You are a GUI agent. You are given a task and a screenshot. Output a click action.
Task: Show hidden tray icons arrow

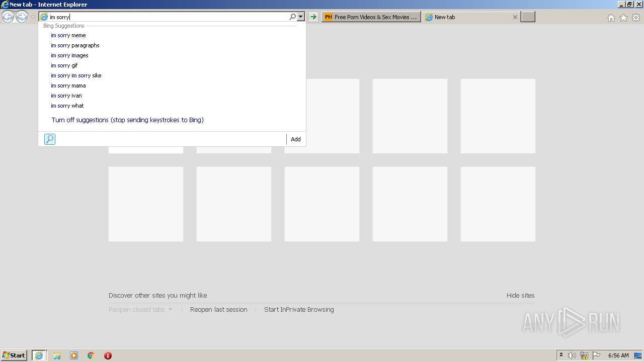pos(561,355)
